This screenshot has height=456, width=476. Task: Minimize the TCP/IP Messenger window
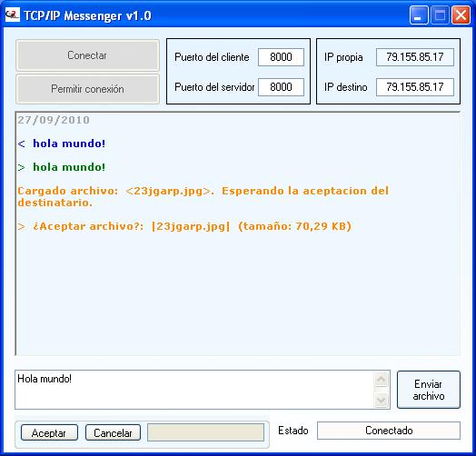419,15
